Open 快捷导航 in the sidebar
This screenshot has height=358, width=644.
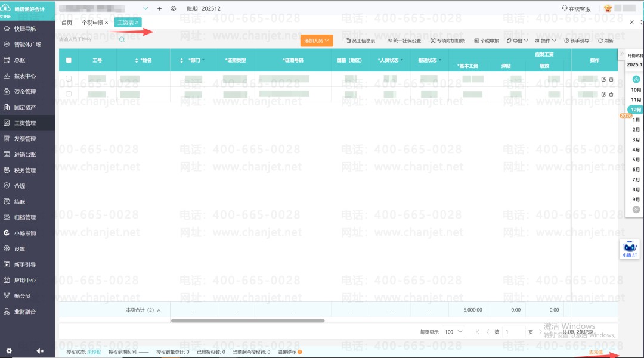click(24, 29)
